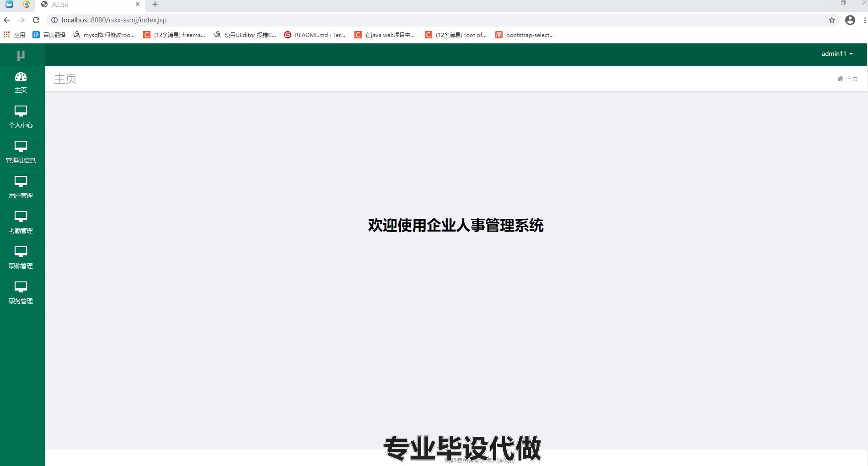Open 管理员信息 sidebar icon

click(21, 152)
